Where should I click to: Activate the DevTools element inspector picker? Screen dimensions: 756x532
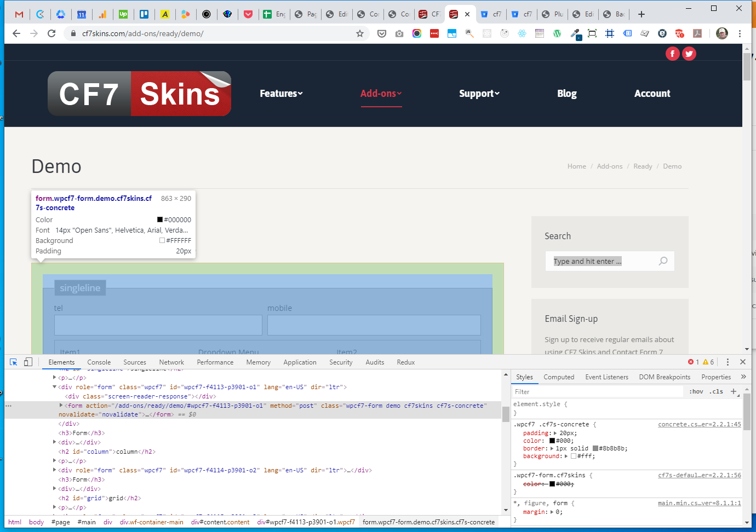coord(14,362)
